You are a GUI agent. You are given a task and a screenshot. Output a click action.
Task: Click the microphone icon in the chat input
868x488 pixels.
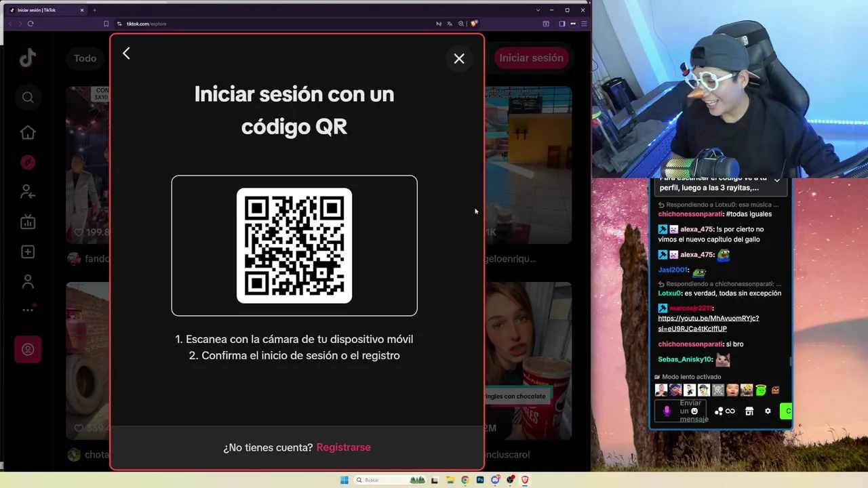coord(667,411)
